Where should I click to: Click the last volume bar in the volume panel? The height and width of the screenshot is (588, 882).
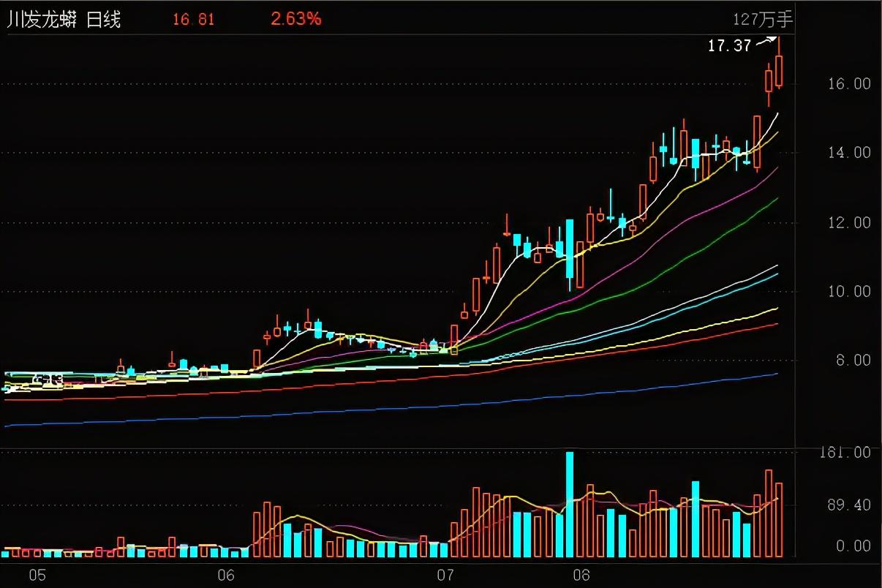pyautogui.click(x=780, y=519)
